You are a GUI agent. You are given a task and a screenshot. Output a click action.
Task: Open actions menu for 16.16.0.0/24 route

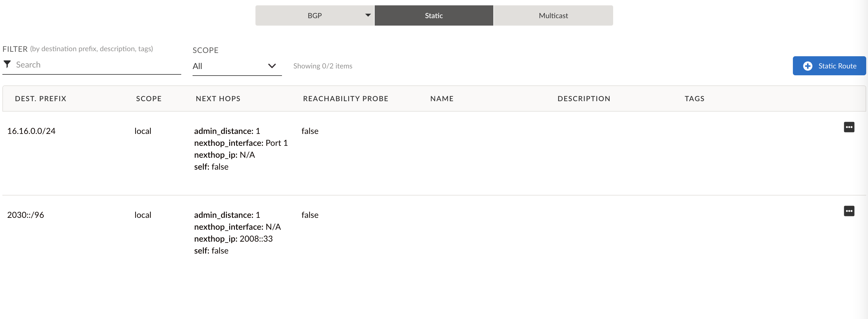pyautogui.click(x=849, y=127)
